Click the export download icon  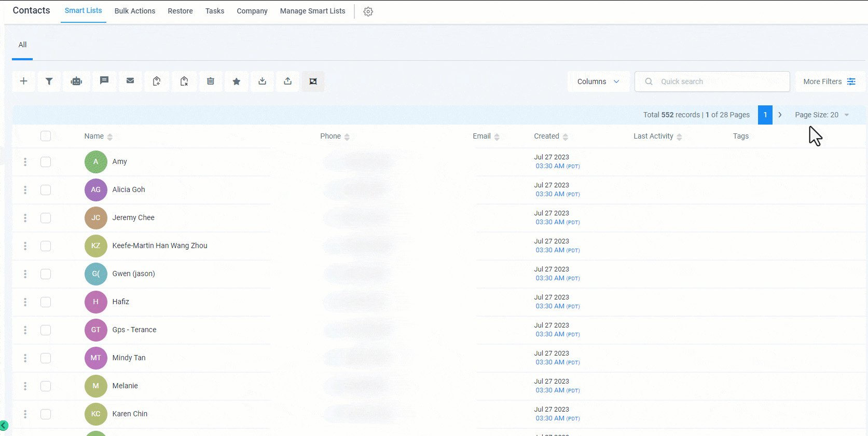(x=263, y=81)
